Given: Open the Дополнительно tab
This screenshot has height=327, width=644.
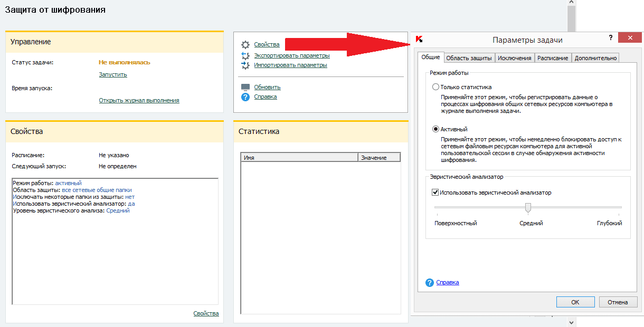Looking at the screenshot, I should coord(595,58).
